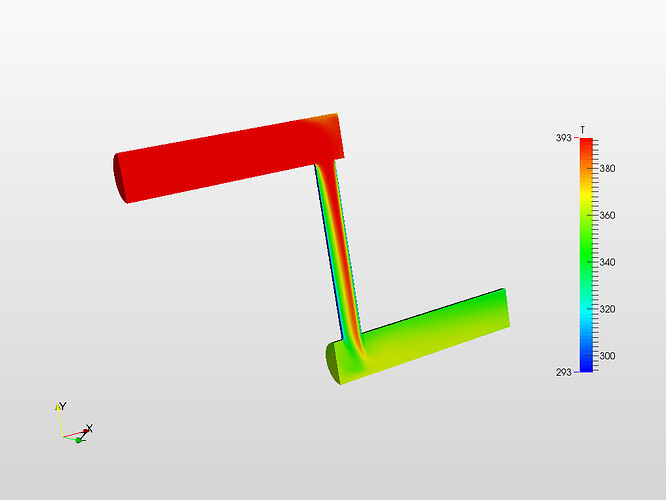
Task: Click the 380 legend tick label
Action: (607, 169)
